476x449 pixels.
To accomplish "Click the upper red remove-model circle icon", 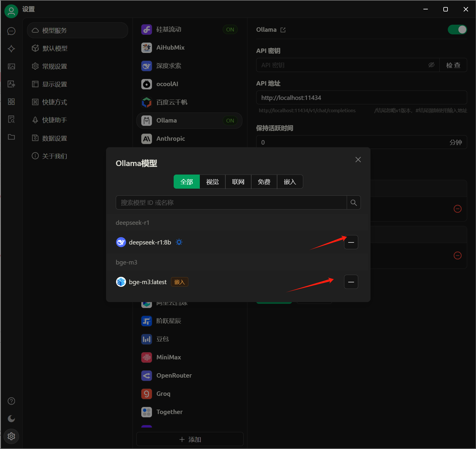I will tap(457, 209).
